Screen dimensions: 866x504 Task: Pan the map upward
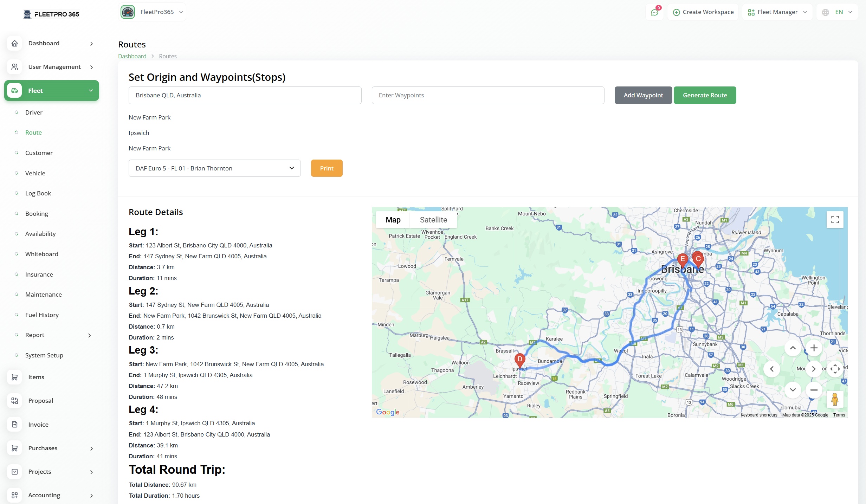(793, 348)
